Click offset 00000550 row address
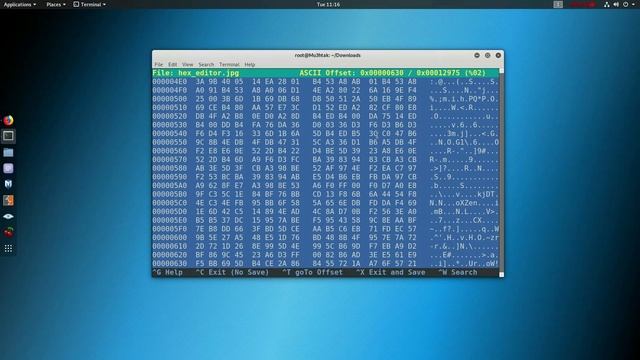 point(170,142)
